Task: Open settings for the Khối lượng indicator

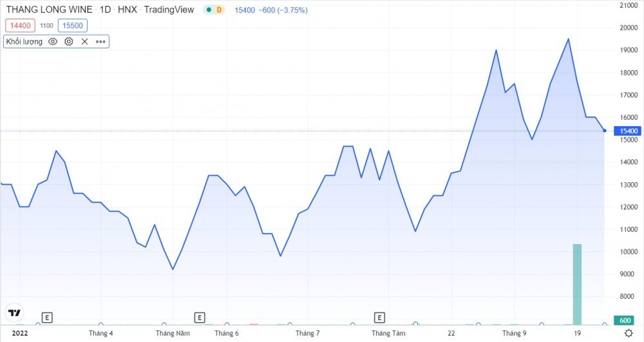Action: pos(69,41)
